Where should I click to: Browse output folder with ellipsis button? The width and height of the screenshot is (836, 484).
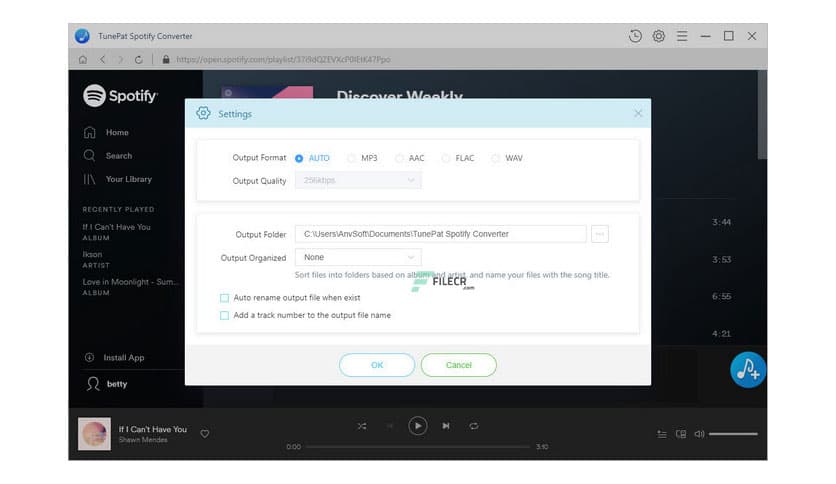(600, 234)
